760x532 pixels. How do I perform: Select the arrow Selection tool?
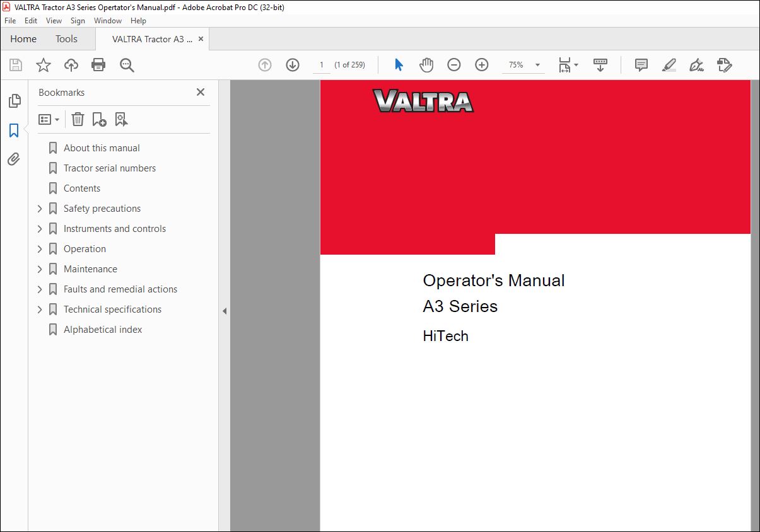(x=399, y=65)
